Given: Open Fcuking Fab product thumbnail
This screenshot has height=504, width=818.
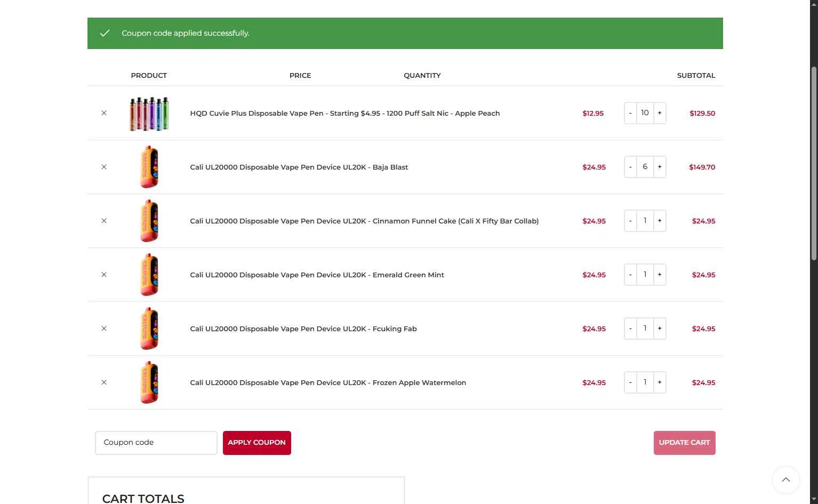Looking at the screenshot, I should tap(149, 329).
